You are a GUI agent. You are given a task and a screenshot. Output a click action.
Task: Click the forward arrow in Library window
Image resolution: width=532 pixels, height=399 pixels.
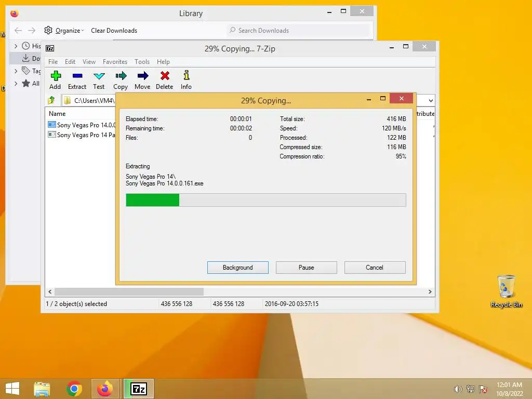click(32, 31)
